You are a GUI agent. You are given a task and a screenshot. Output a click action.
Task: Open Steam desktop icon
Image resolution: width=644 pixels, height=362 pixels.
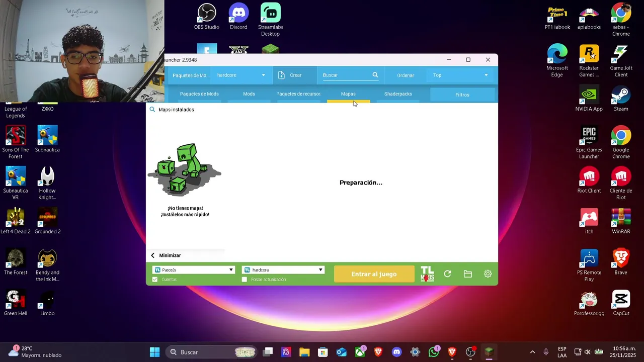(621, 99)
